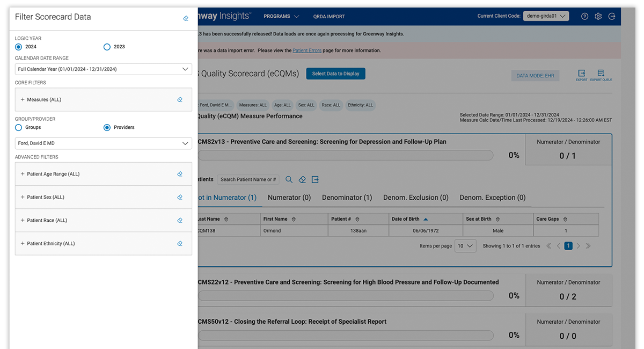Clear the Patient Age Range filter
Viewport: 644px width, 349px height.
(180, 174)
